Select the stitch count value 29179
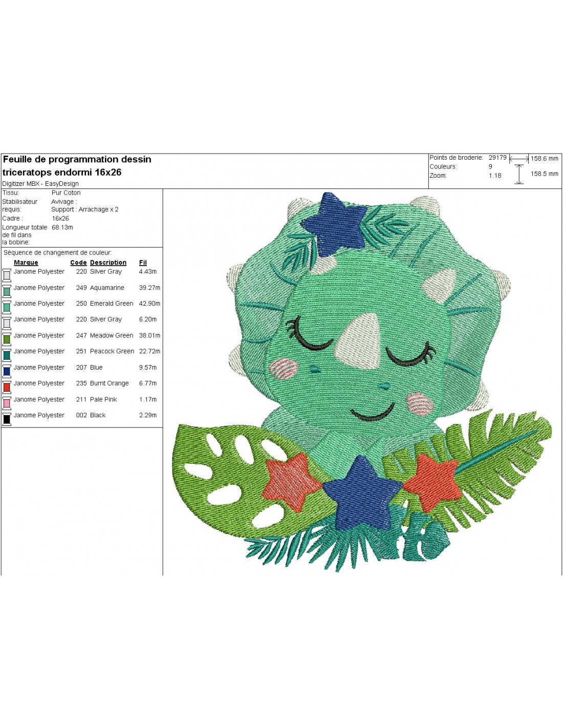 pyautogui.click(x=497, y=158)
